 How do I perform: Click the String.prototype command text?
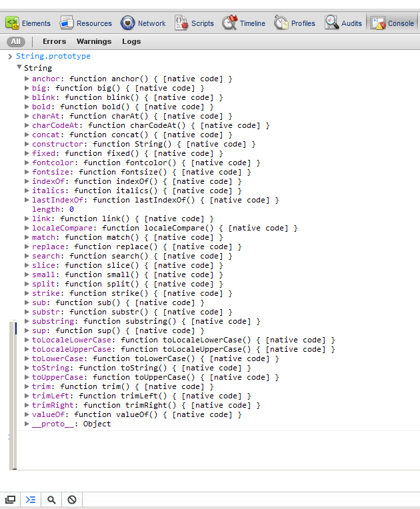(53, 56)
